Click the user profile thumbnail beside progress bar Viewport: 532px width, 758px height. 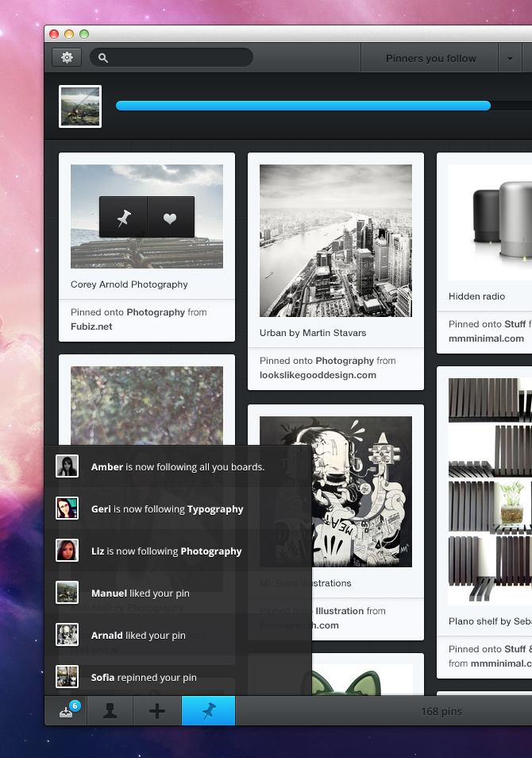(x=80, y=106)
